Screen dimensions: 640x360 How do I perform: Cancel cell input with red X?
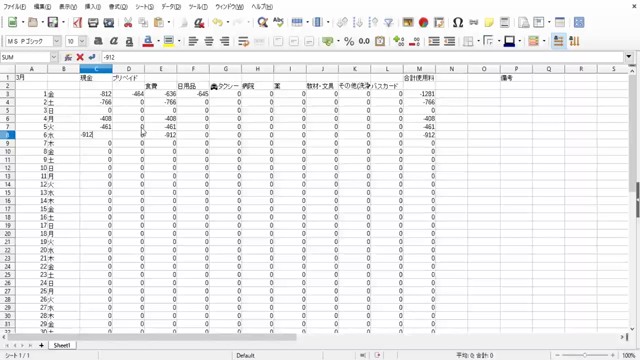pyautogui.click(x=80, y=57)
